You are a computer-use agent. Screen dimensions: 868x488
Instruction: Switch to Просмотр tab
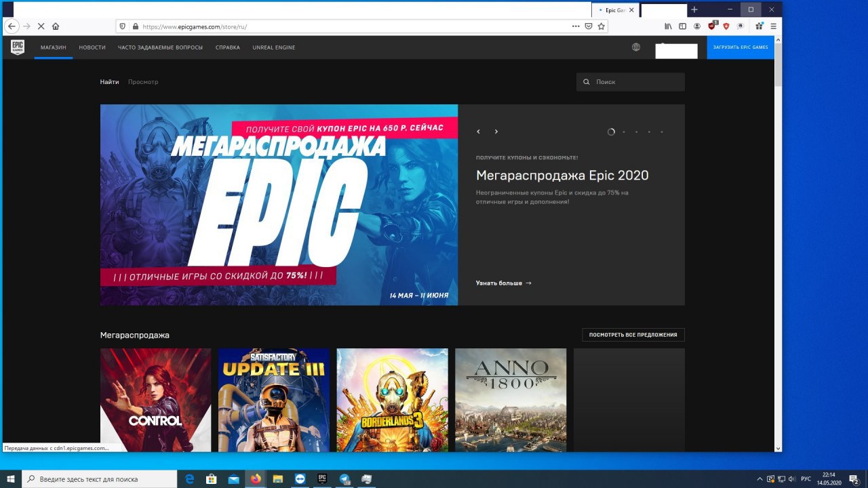(143, 82)
